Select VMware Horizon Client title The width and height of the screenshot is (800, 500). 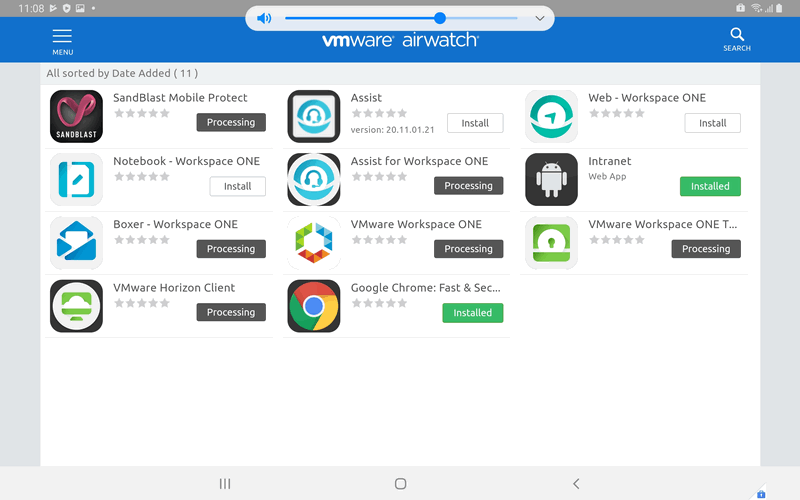pos(174,287)
